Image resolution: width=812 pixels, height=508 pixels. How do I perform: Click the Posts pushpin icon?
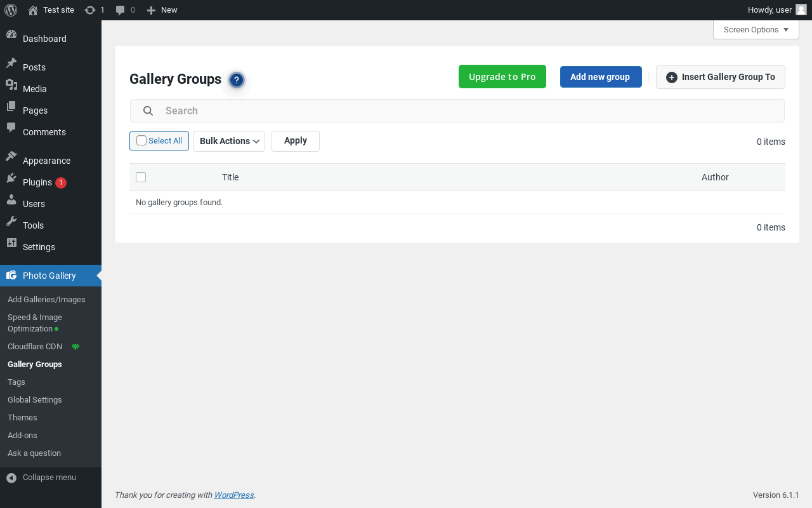[x=11, y=63]
